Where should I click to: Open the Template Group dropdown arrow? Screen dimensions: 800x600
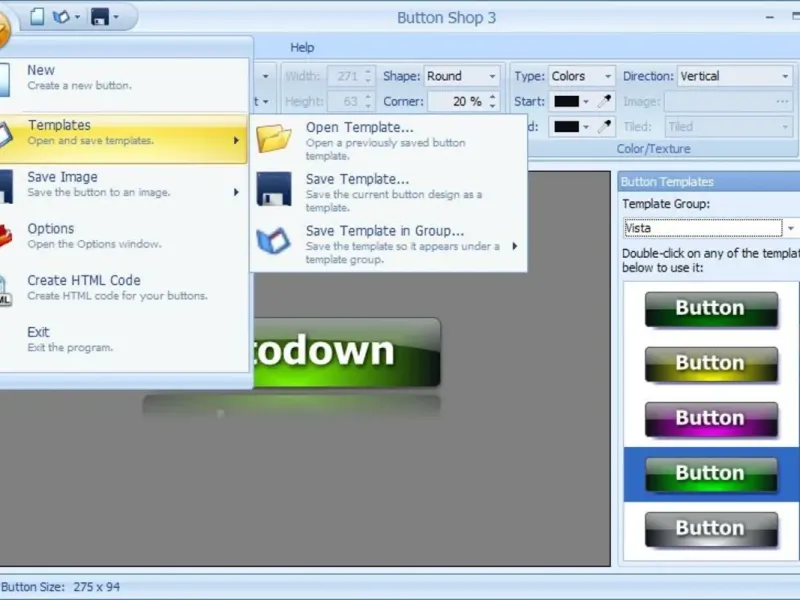tap(791, 228)
